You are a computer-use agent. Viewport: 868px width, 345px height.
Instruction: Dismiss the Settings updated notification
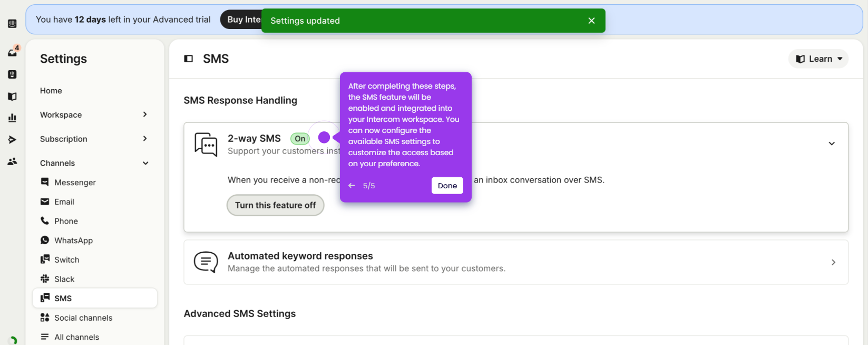[591, 21]
